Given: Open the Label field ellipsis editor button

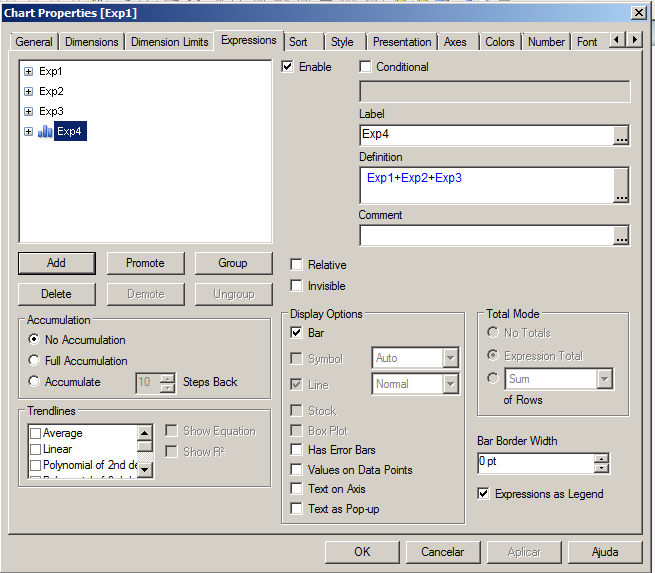Looking at the screenshot, I should [x=621, y=135].
